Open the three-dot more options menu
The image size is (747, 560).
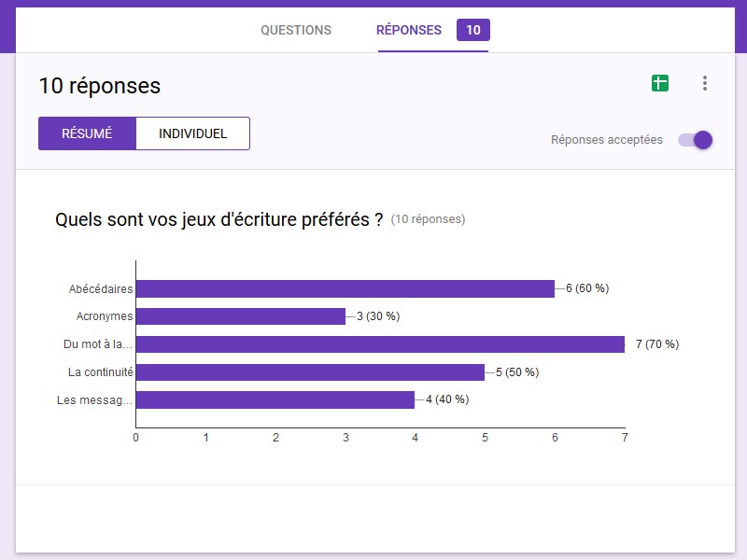click(705, 84)
